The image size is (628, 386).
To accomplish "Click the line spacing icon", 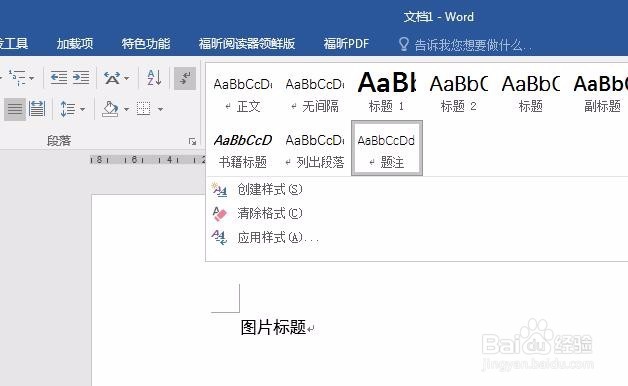I will (67, 109).
